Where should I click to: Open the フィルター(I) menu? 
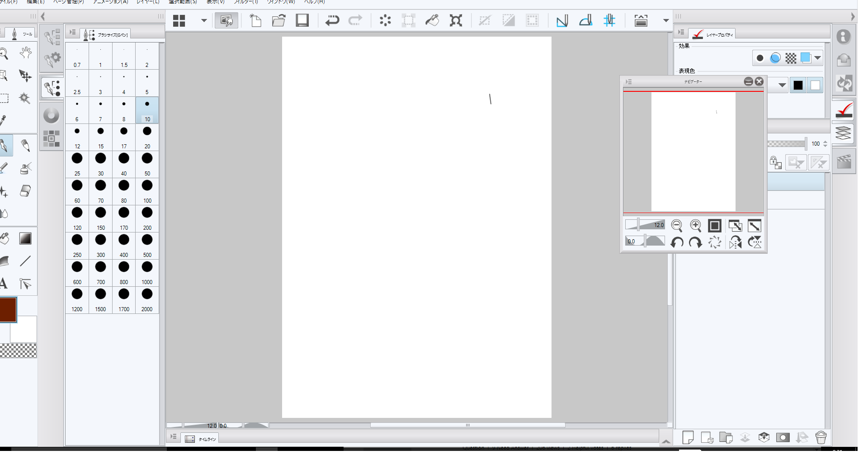click(245, 2)
